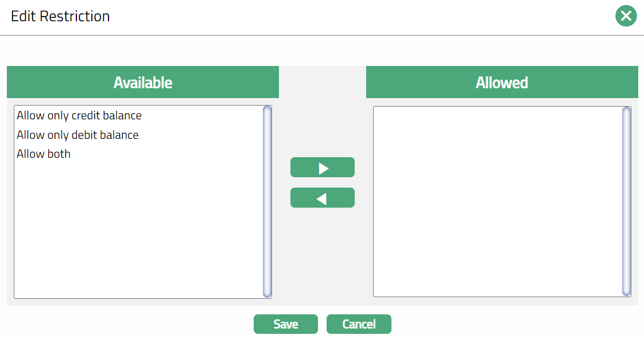Click bottom end of Allowed list scrollbar
The width and height of the screenshot is (644, 339).
pos(626,292)
